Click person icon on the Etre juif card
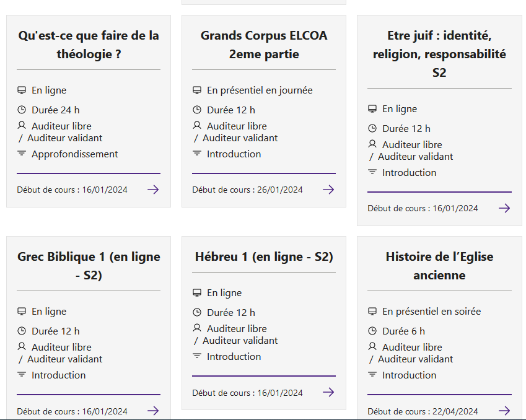 pos(372,144)
